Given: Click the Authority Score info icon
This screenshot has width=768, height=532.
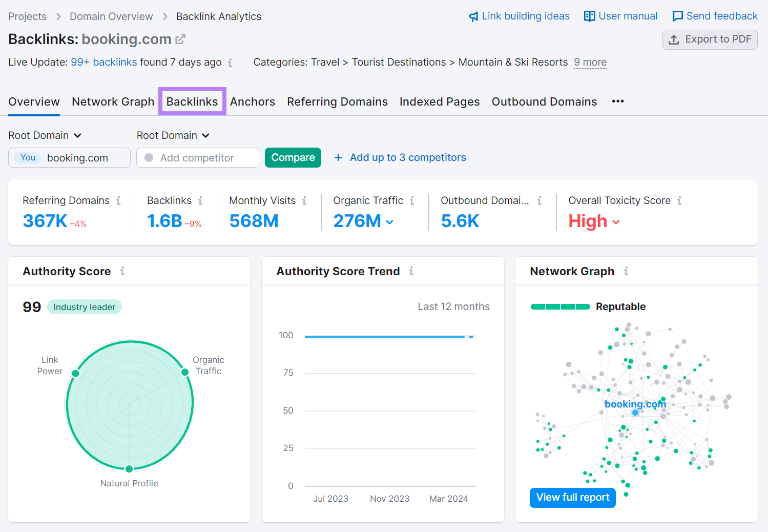Looking at the screenshot, I should tap(123, 271).
